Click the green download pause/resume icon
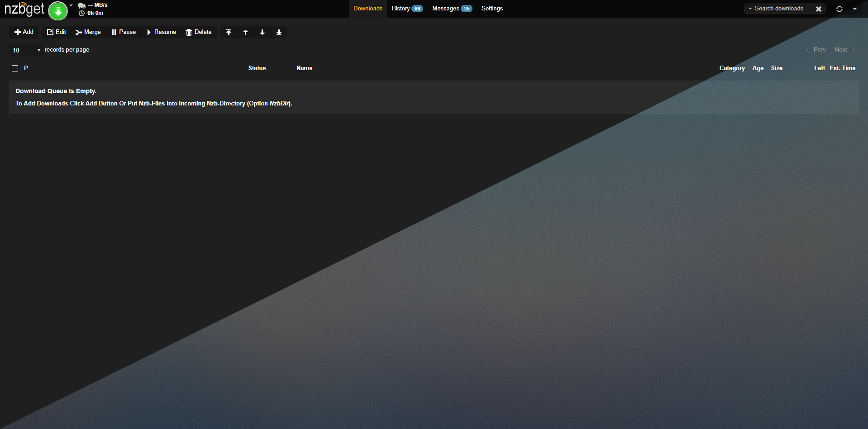Screen dimensions: 868x429 58,11
